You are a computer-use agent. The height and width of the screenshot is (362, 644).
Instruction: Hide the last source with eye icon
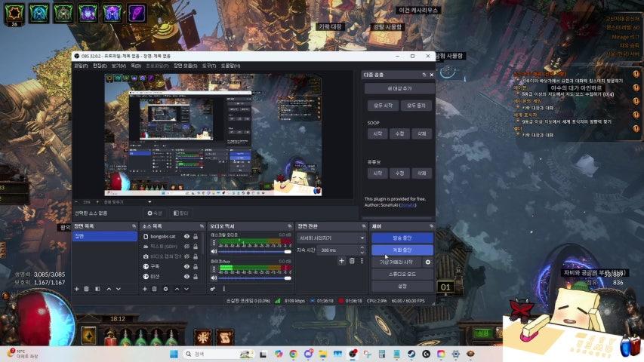pos(187,277)
